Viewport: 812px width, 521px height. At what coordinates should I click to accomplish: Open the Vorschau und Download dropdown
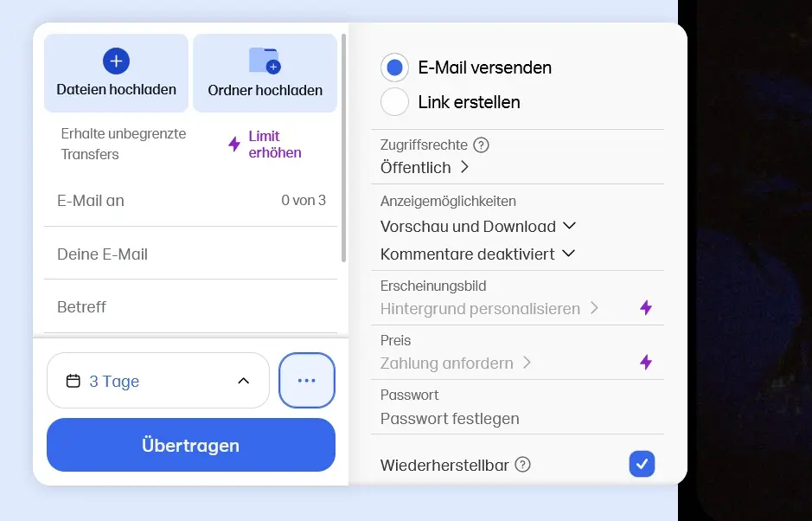pos(568,224)
